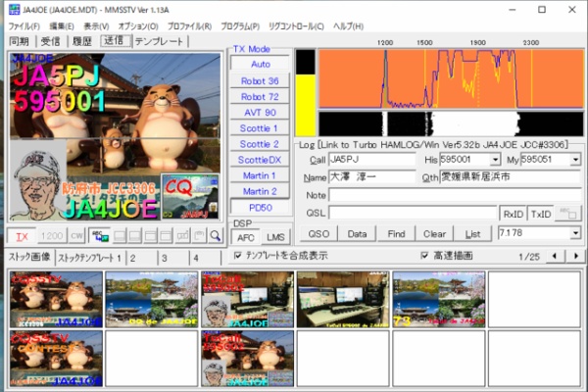The image size is (588, 392).
Task: Go to the previous stock page arrow
Action: point(555,256)
